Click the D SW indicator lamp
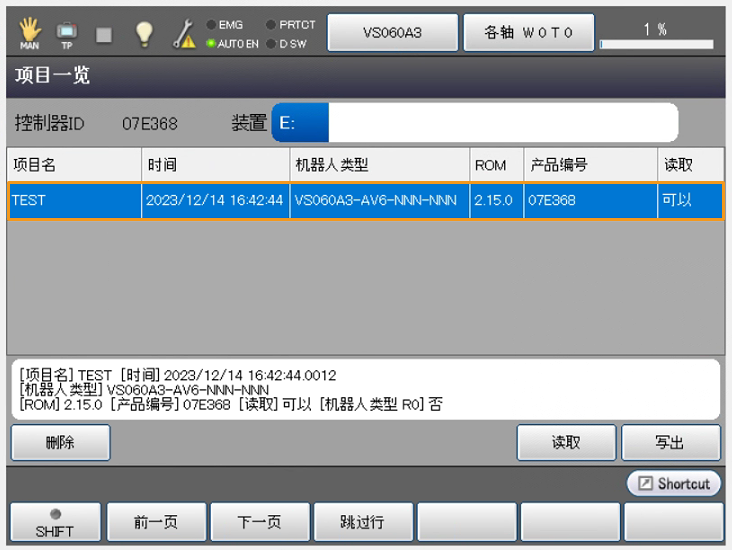Image resolution: width=732 pixels, height=550 pixels. [x=271, y=44]
